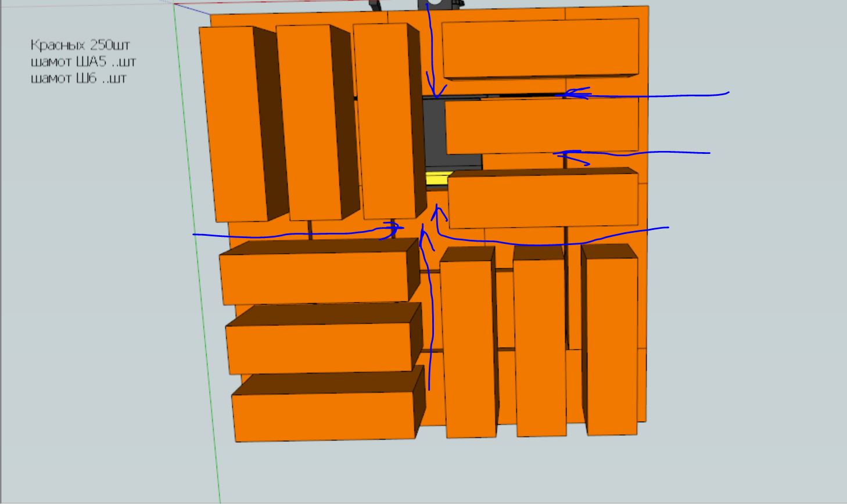Click the yellow strip in the model center
This screenshot has width=847, height=504.
[436, 179]
